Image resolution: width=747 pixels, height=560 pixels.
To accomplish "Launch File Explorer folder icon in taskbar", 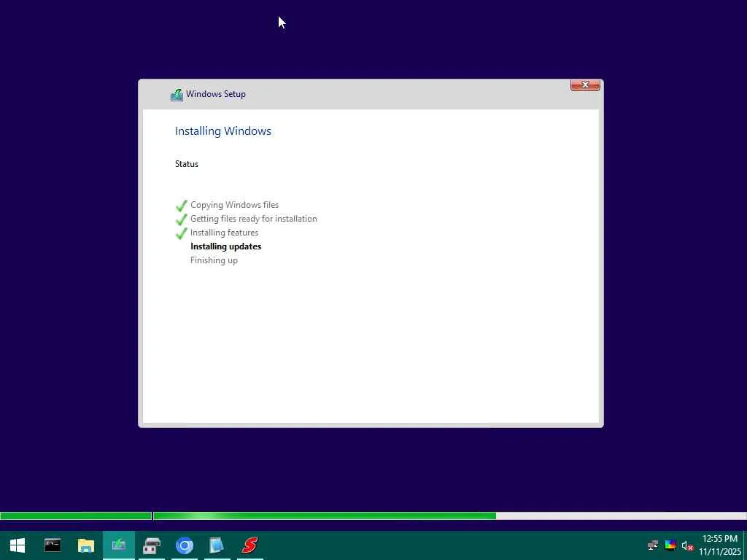I will click(x=86, y=545).
